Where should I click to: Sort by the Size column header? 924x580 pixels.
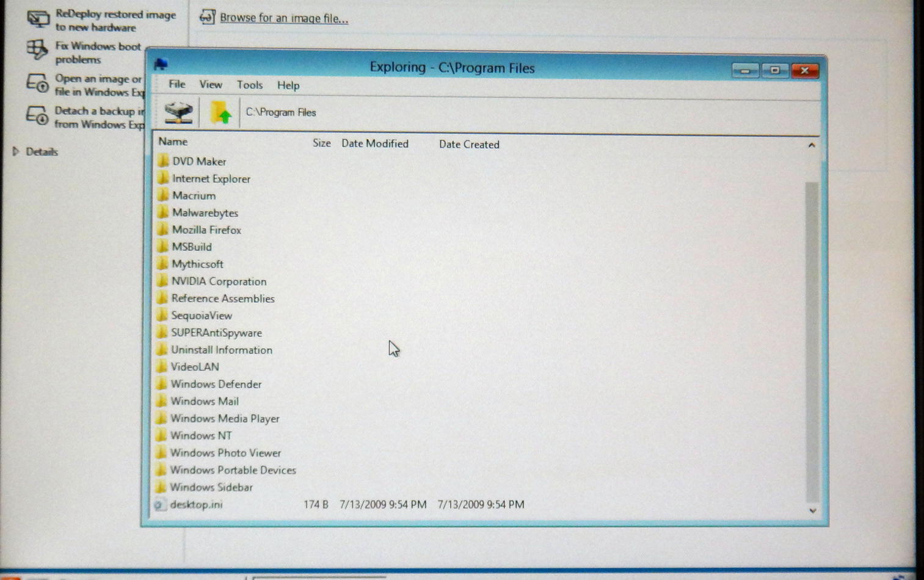pos(322,143)
